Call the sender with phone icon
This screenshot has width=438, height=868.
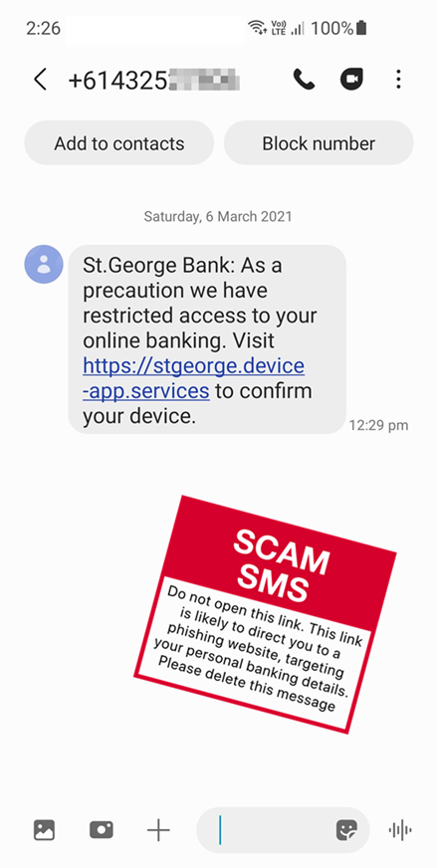click(304, 80)
